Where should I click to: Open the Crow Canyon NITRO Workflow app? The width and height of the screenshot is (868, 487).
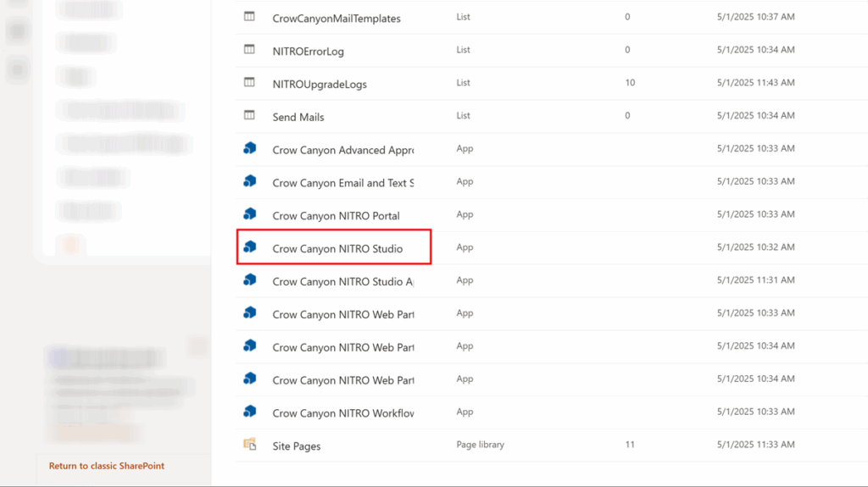(x=343, y=413)
